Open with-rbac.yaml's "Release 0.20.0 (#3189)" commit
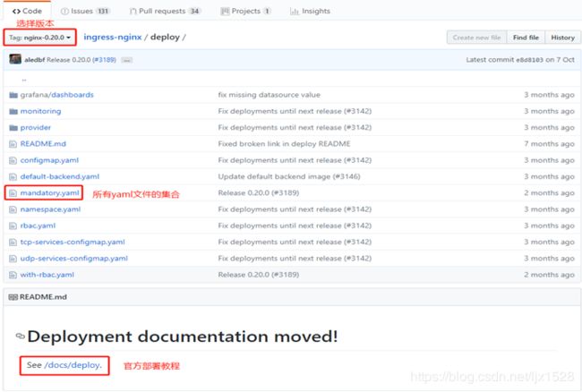The width and height of the screenshot is (582, 392). click(x=259, y=275)
